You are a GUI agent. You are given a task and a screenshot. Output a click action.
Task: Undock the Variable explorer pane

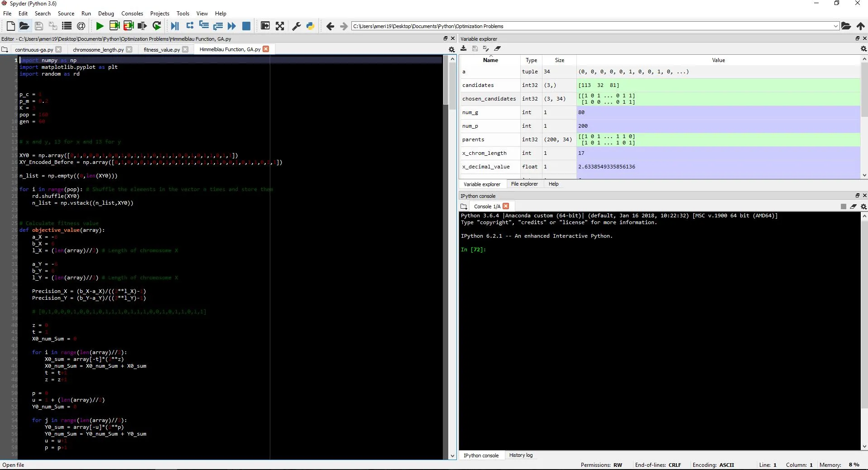[x=857, y=38]
